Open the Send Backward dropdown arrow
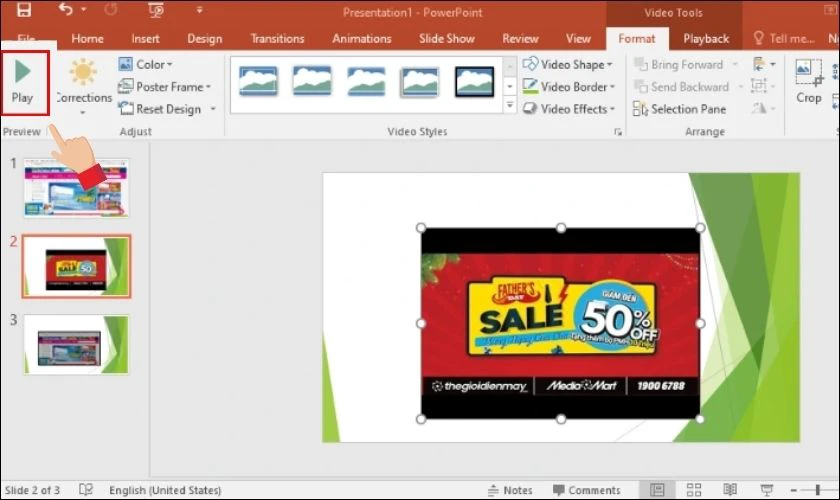Viewport: 840px width, 500px height. (740, 86)
